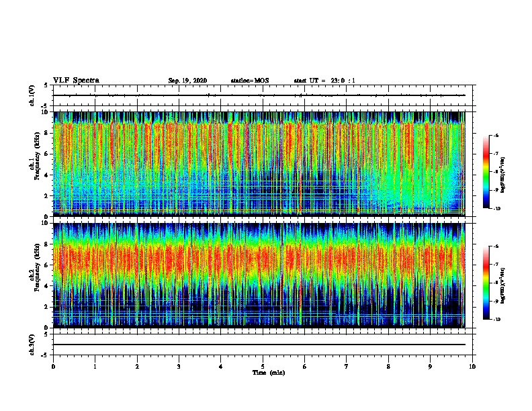Click the "-6" value on ch.1 color bar
The height and width of the screenshot is (411, 532).
[496, 135]
